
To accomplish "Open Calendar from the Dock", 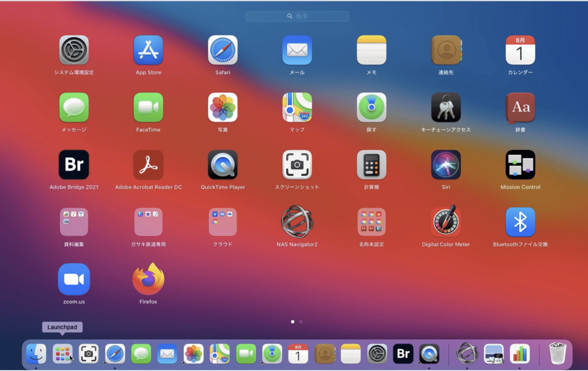I will [x=298, y=353].
